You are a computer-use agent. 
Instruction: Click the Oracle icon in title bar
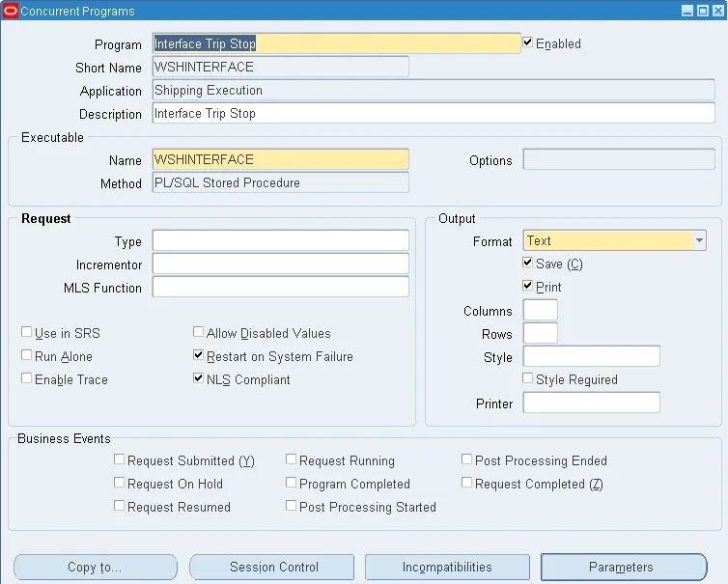point(11,11)
